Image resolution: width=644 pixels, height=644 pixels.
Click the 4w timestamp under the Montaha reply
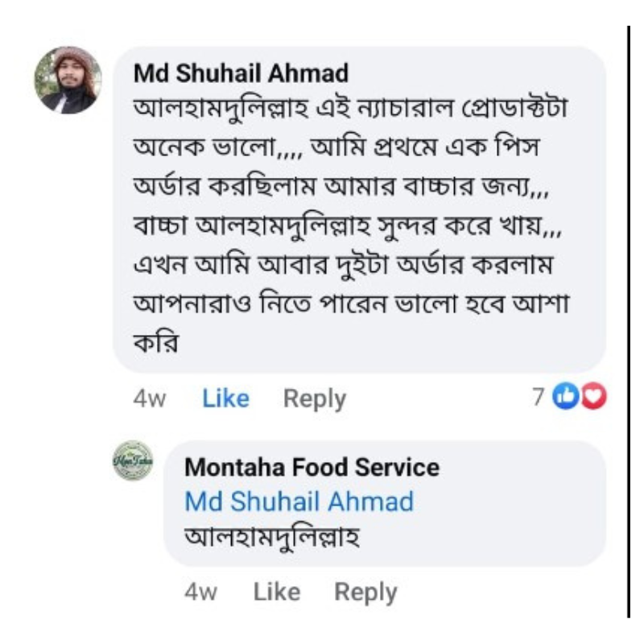201,592
